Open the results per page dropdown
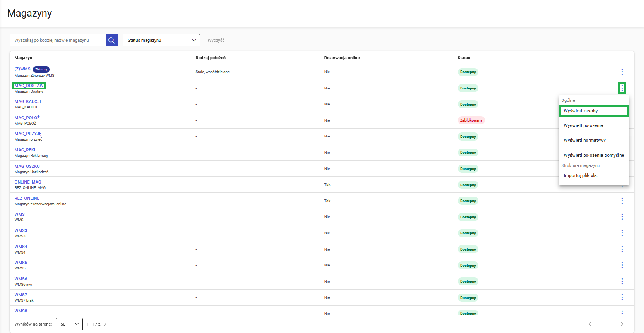Image resolution: width=644 pixels, height=333 pixels. point(69,324)
